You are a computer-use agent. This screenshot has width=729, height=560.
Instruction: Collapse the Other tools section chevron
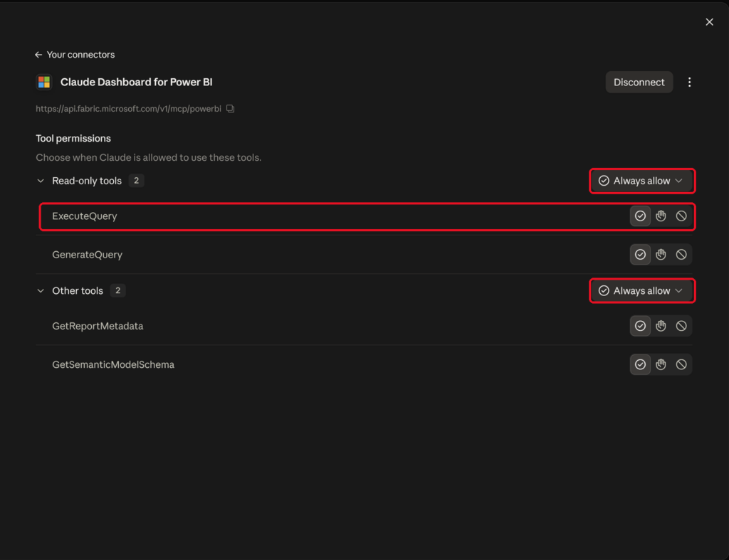(41, 291)
